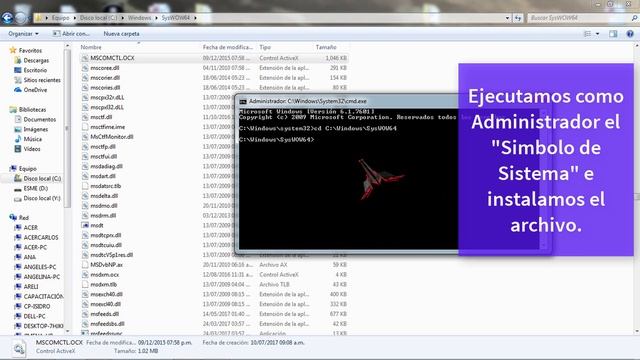The width and height of the screenshot is (640, 360).
Task: Select the msexch40.dll file row
Action: point(214,294)
